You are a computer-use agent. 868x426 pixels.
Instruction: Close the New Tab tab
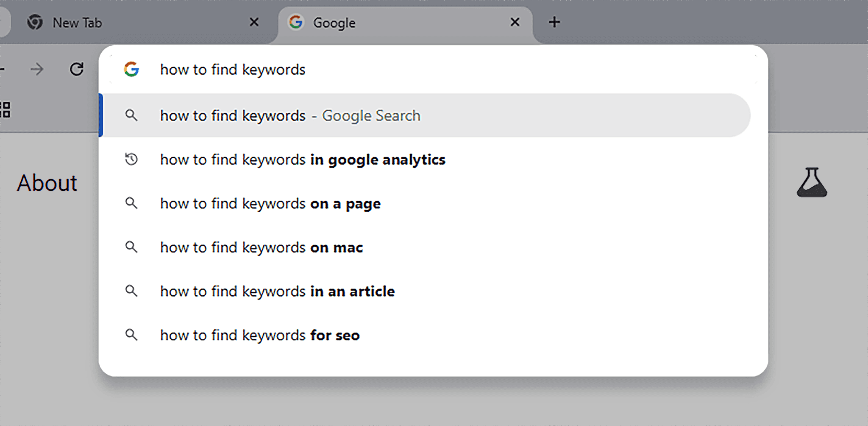point(254,22)
